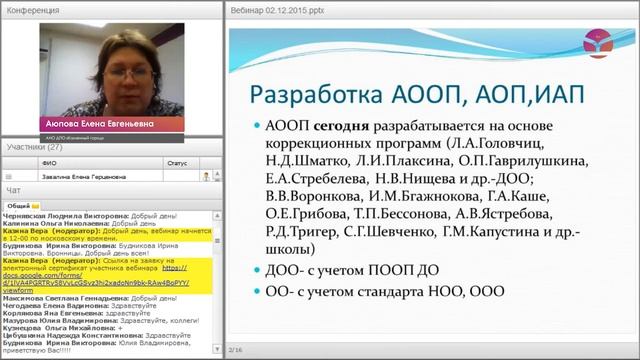Image resolution: width=640 pixels, height=360 pixels.
Task: Click the ДОО- с учетом ПООП ДО bullet
Action: click(352, 270)
